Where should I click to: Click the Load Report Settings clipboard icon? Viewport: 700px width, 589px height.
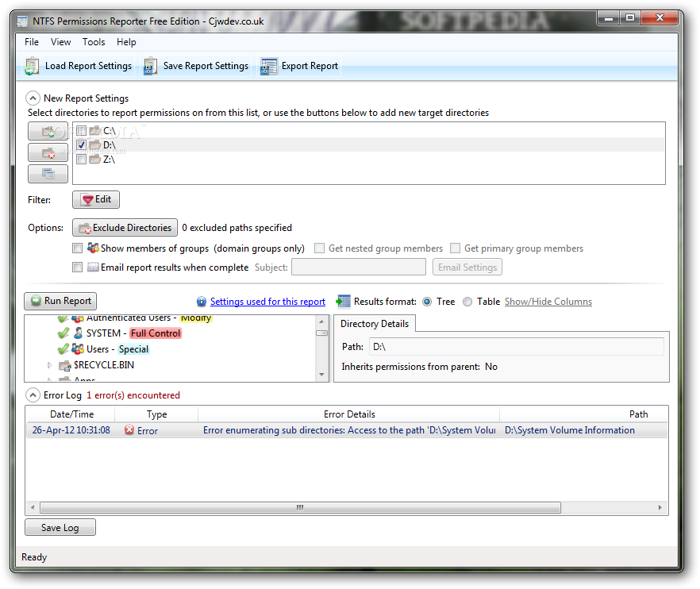click(32, 66)
